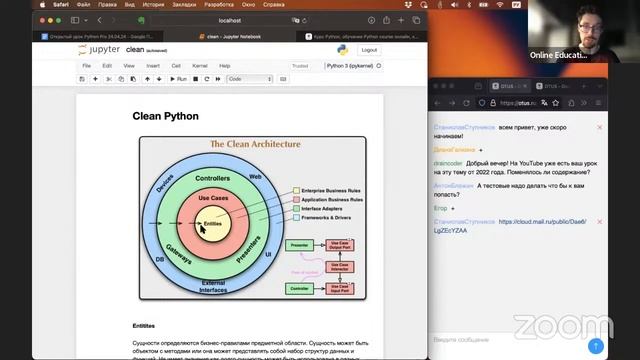
Task: Open a new Safari tab with the plus icon
Action: click(x=401, y=20)
